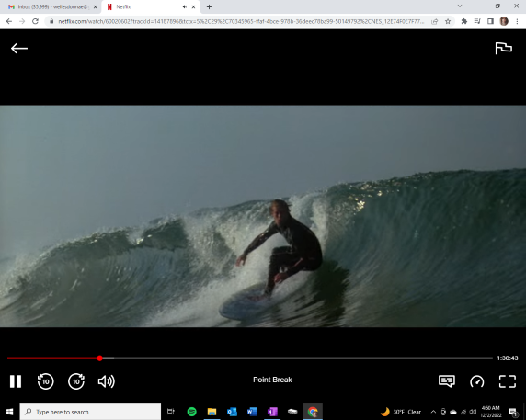Open the battery status tray icon
This screenshot has height=420, width=526.
(x=443, y=412)
